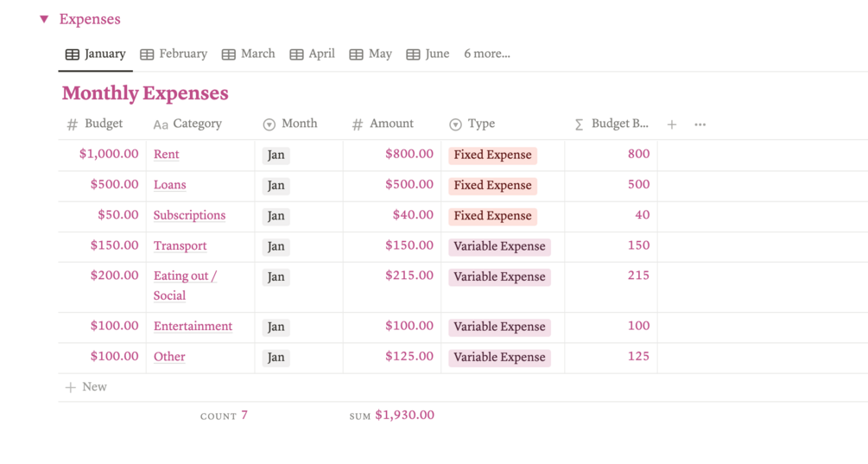Open the February table tab
This screenshot has width=868, height=464.
174,54
